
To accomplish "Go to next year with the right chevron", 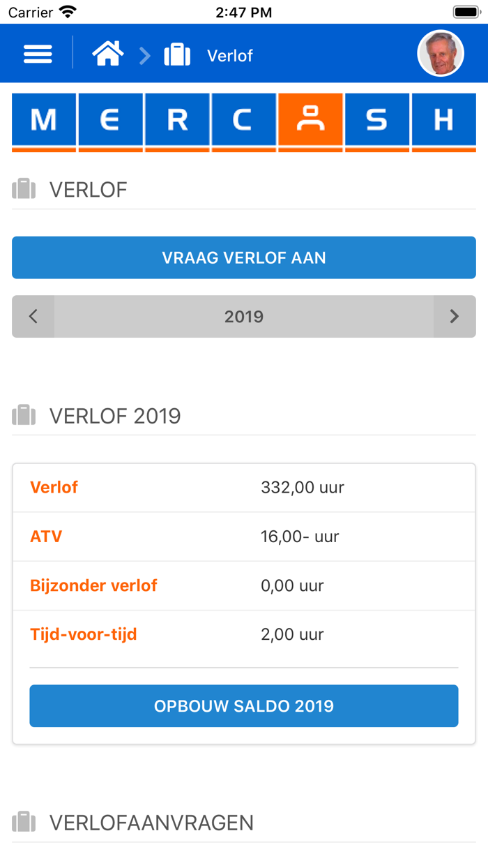I will [455, 316].
